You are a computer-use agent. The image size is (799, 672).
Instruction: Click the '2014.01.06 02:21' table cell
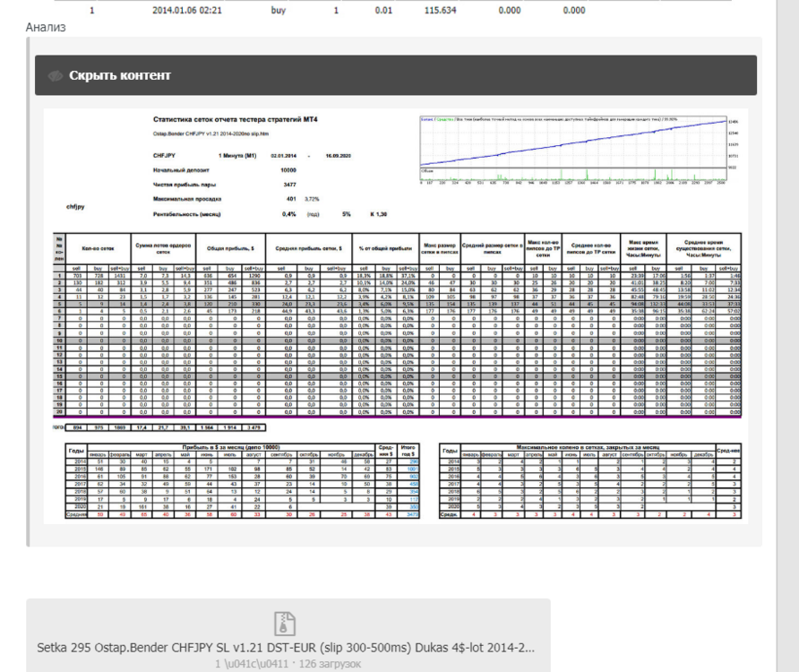187,10
